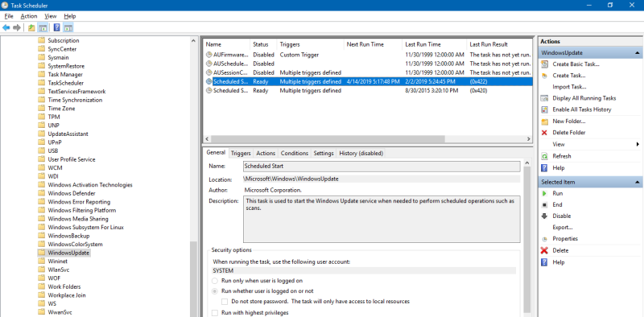Sort by the Status column header
Screen dimensions: 644x317
263,44
